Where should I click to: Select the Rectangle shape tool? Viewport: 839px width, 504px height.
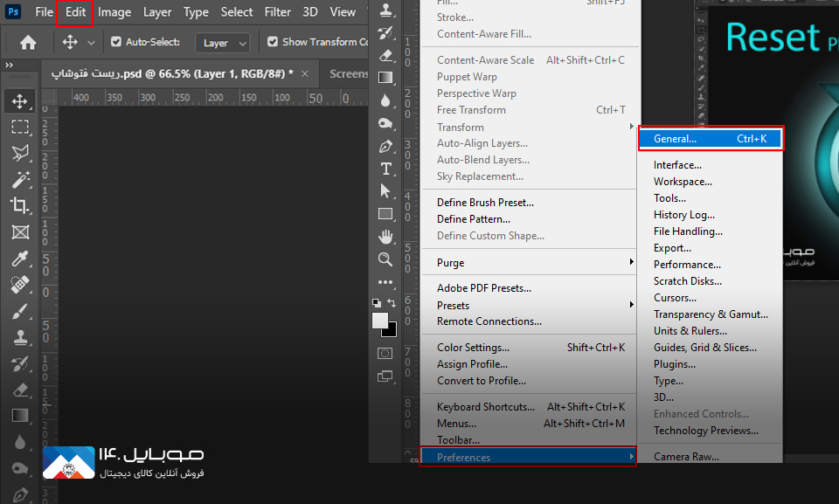pyautogui.click(x=385, y=214)
